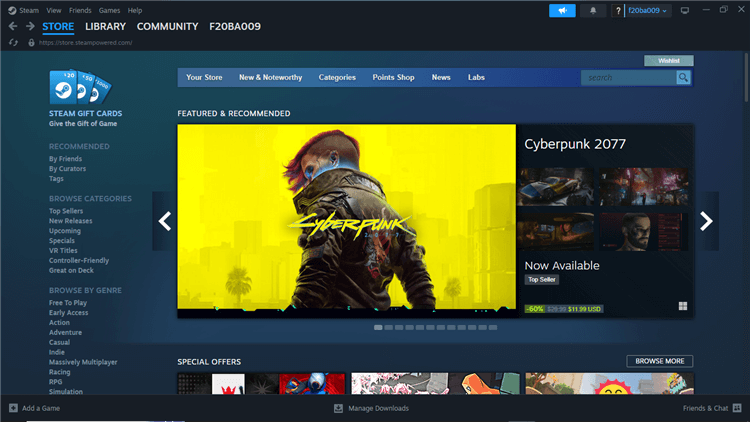Open Cyberpunk bearded man screenshot thumbnail
The image size is (750, 422).
pos(643,232)
